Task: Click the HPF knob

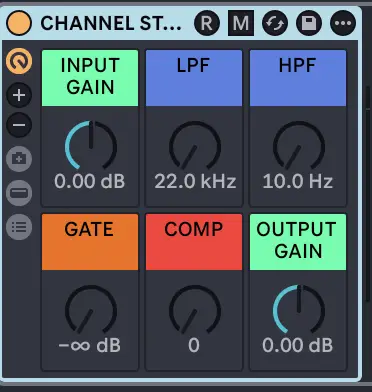Action: pos(299,146)
